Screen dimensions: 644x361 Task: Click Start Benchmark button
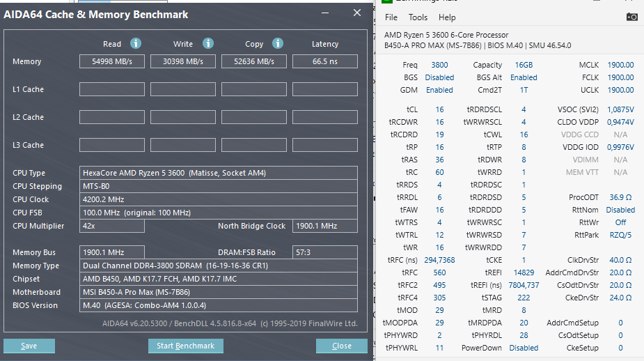[186, 346]
